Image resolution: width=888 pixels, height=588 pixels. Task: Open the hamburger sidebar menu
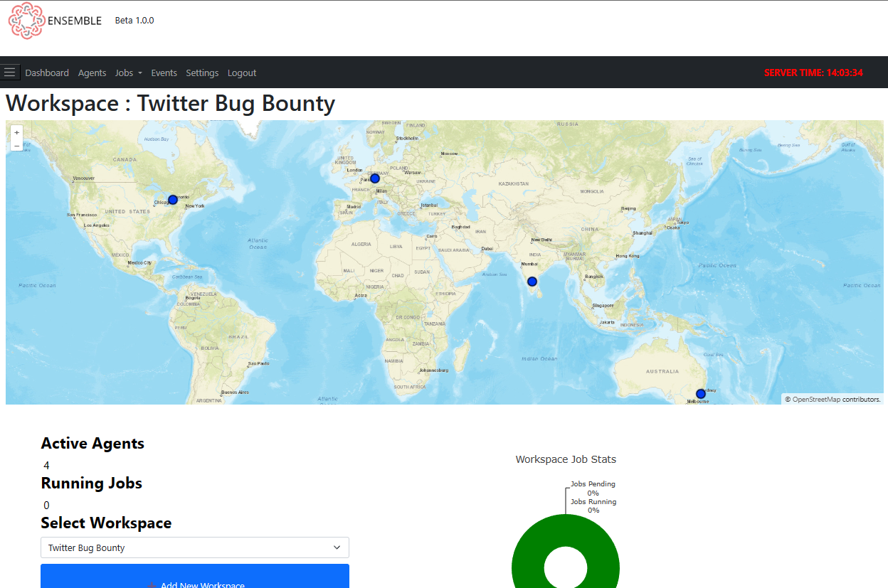pyautogui.click(x=9, y=72)
